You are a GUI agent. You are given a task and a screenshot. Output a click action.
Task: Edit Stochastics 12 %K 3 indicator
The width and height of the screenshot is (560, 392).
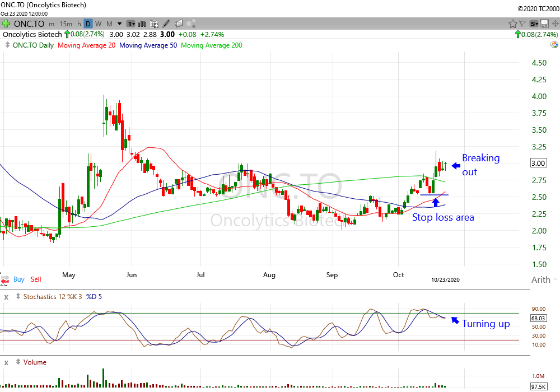53,297
